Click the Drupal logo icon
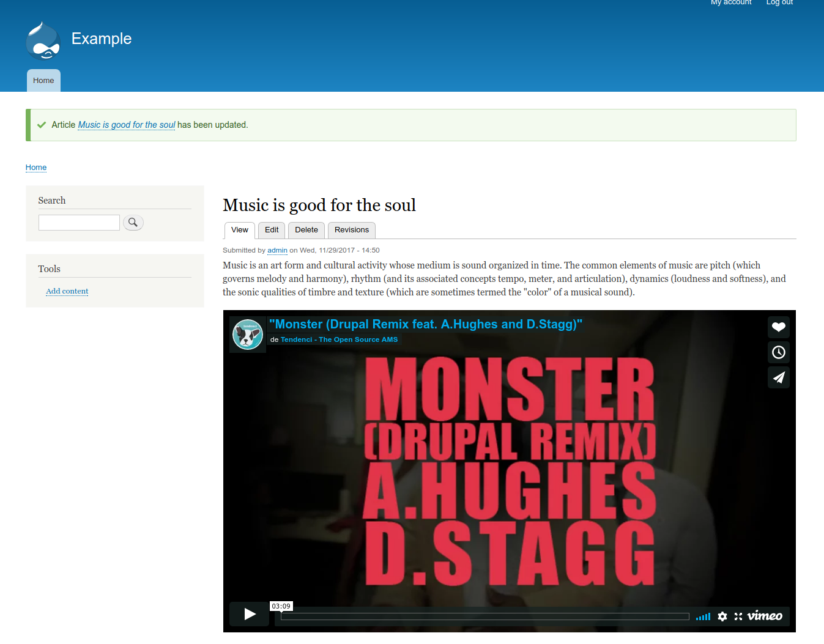 pos(43,41)
